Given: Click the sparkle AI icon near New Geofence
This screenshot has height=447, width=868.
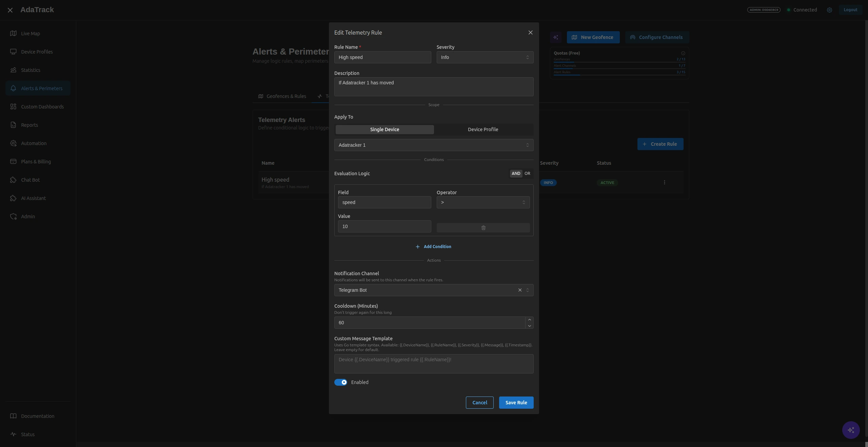Looking at the screenshot, I should 555,37.
